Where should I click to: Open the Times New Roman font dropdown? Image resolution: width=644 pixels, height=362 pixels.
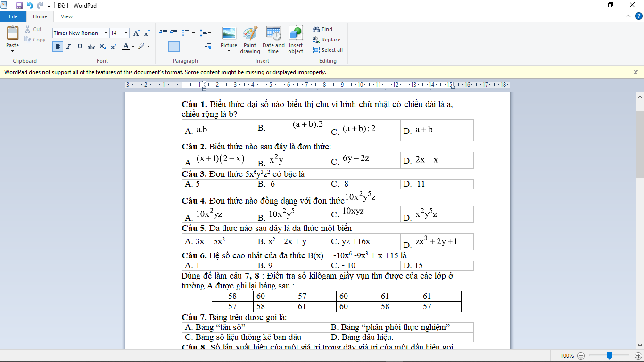tap(105, 33)
